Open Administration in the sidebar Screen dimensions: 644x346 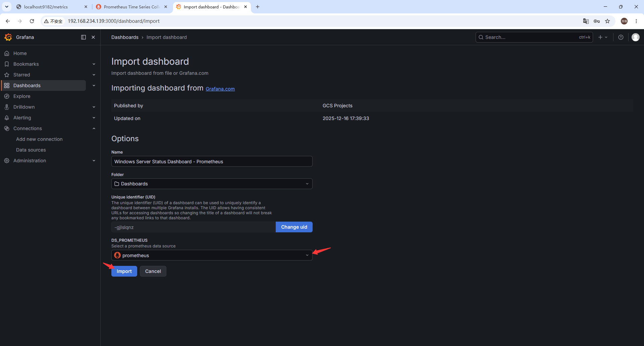pyautogui.click(x=30, y=161)
